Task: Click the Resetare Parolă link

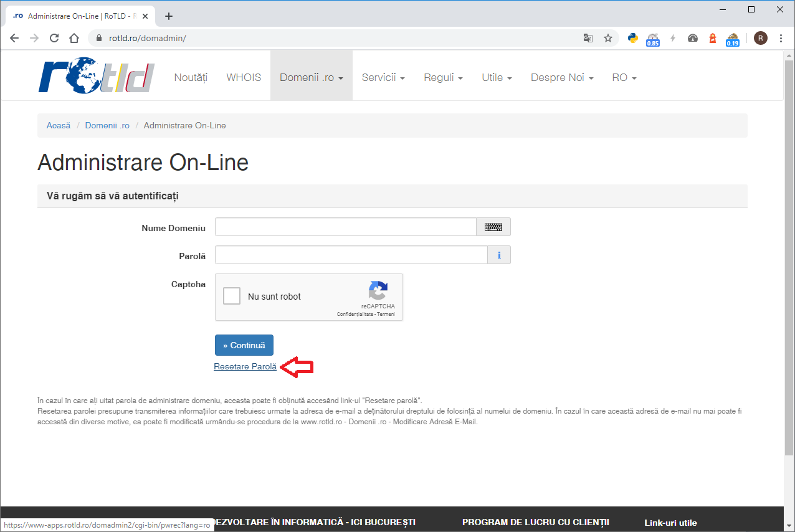Action: pyautogui.click(x=245, y=367)
